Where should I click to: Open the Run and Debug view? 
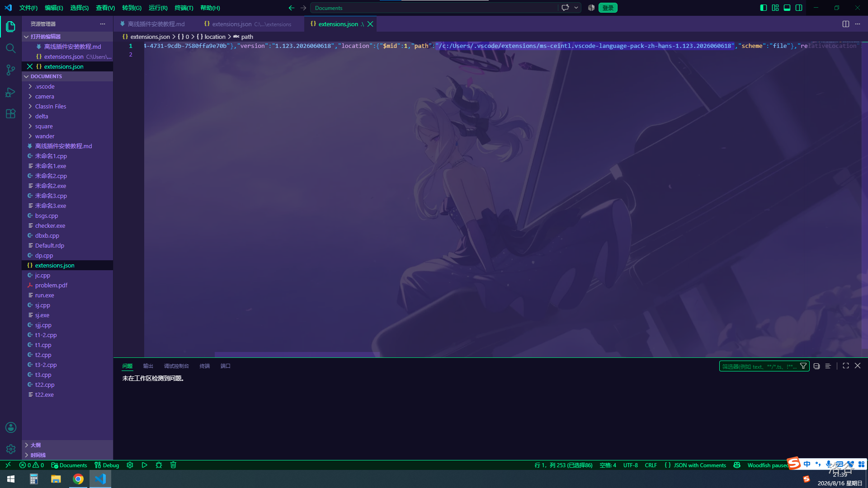[11, 92]
